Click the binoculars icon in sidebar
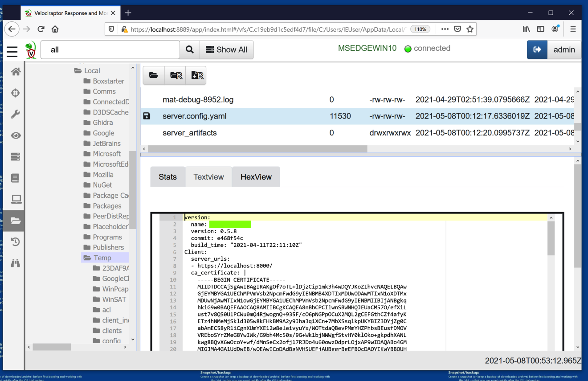 point(16,263)
